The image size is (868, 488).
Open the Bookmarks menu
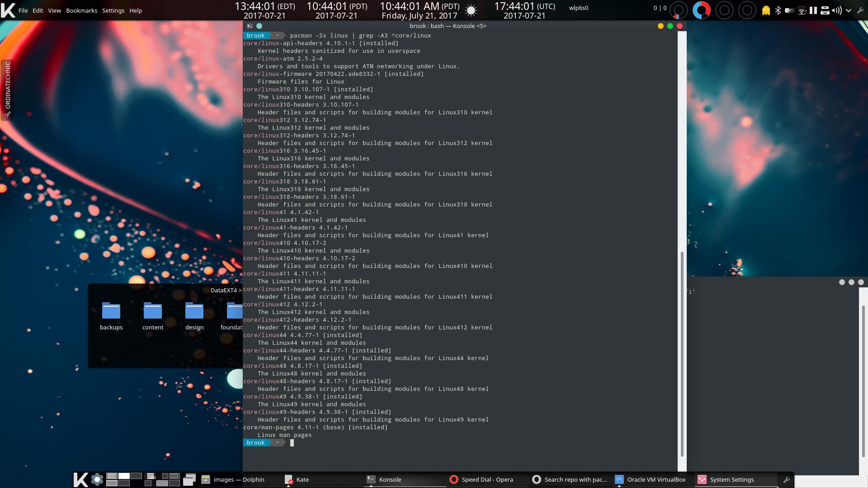click(81, 10)
